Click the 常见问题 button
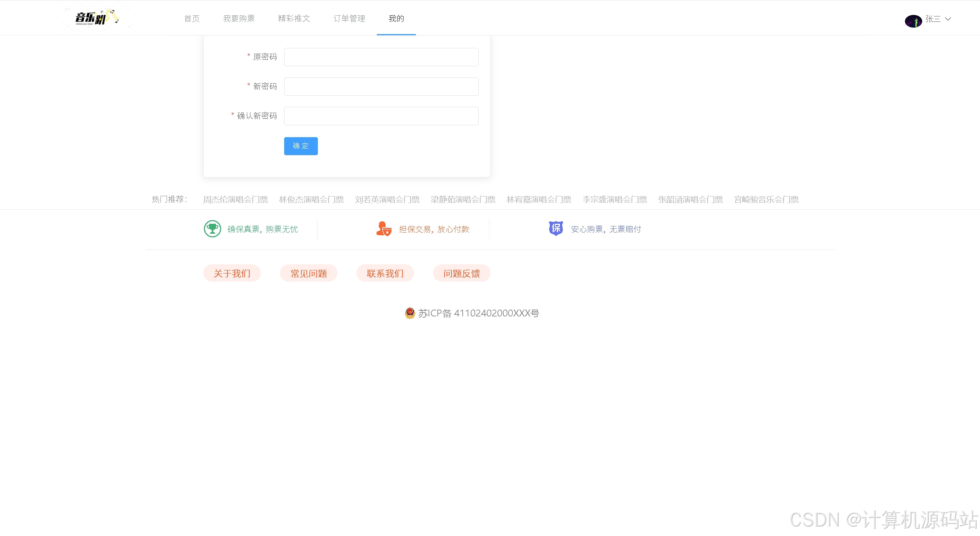980x536 pixels. tap(309, 273)
